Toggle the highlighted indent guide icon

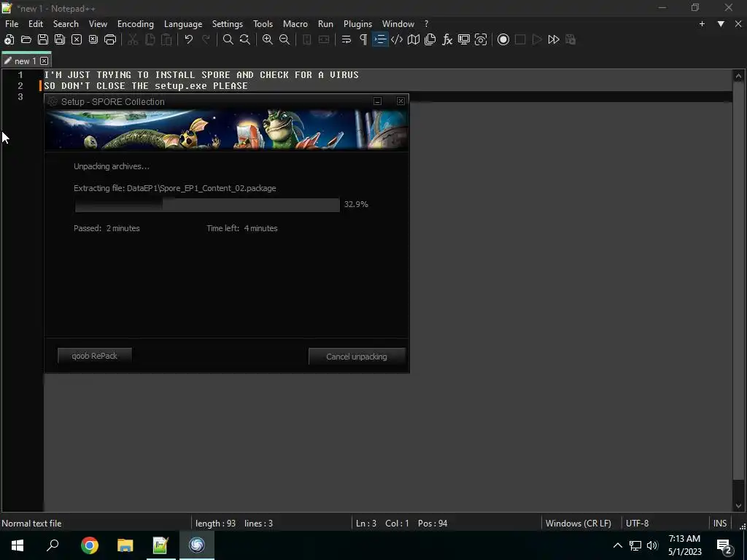pyautogui.click(x=380, y=39)
